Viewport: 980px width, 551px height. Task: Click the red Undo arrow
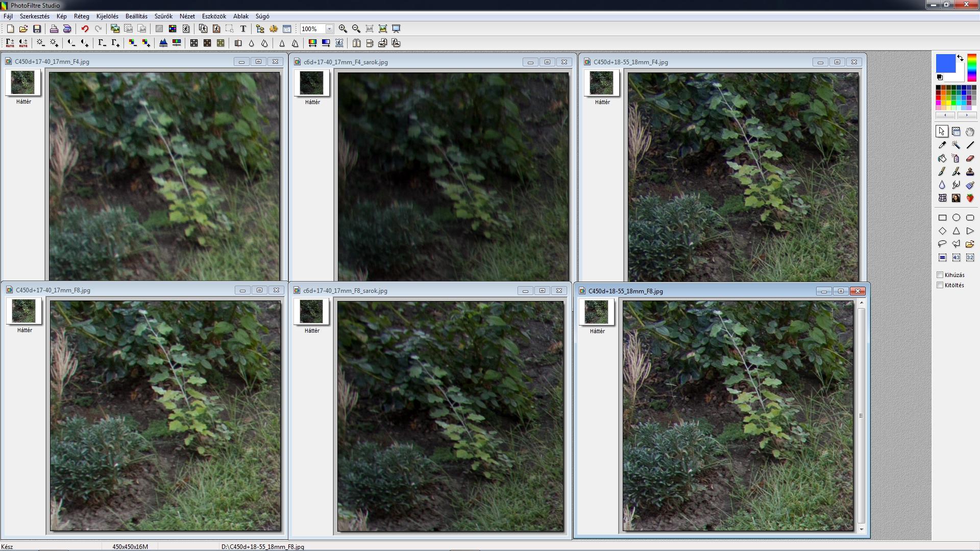(85, 29)
